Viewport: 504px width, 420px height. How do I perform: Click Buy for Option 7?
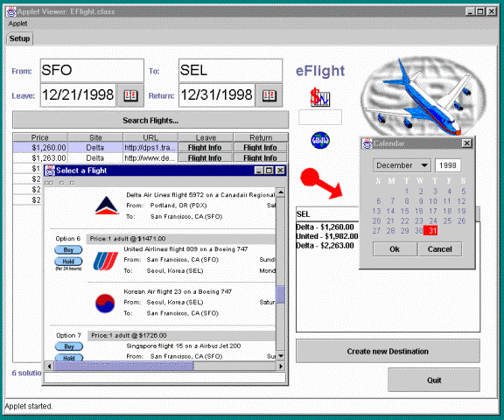(69, 346)
